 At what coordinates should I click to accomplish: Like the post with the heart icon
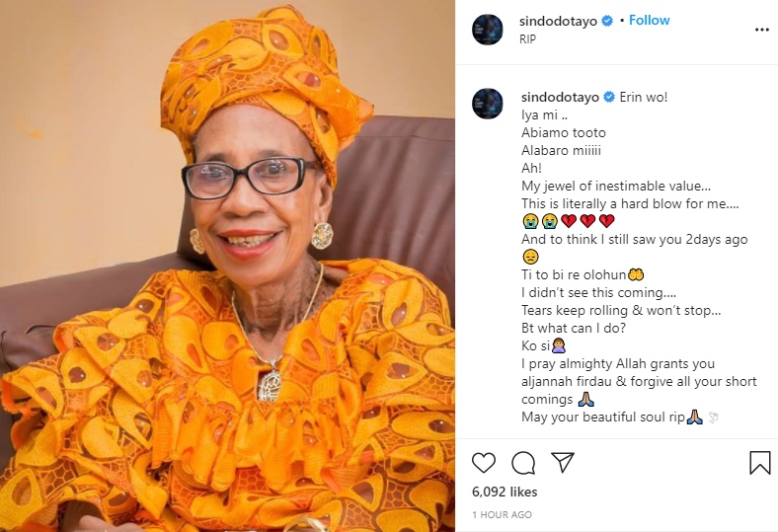(484, 463)
